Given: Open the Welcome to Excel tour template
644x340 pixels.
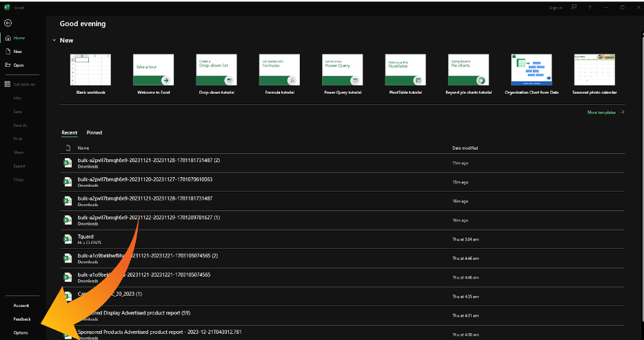Looking at the screenshot, I should point(153,74).
